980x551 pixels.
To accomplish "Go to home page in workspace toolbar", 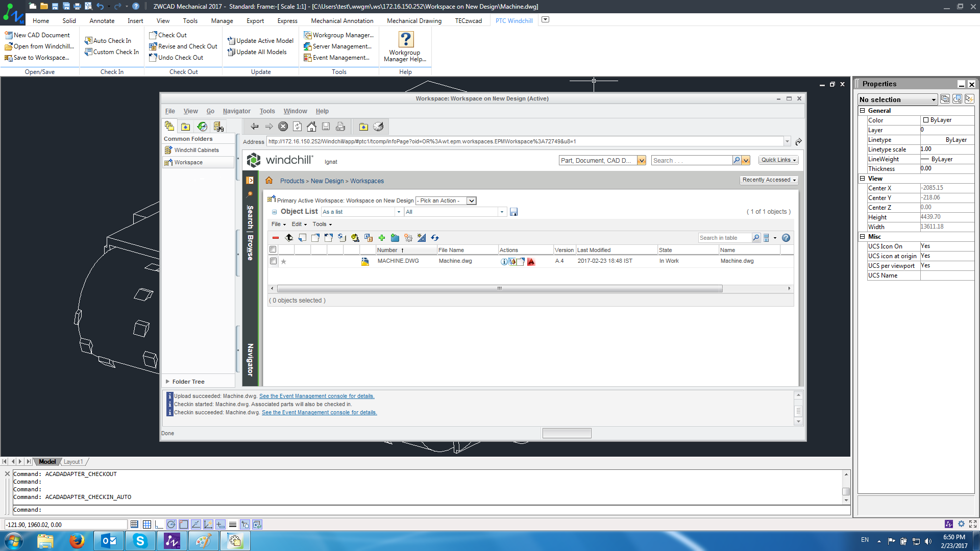I will 311,127.
